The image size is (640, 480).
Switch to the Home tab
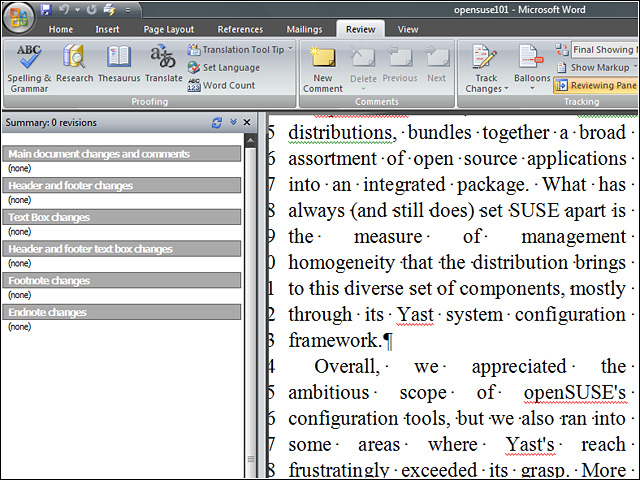[61, 29]
